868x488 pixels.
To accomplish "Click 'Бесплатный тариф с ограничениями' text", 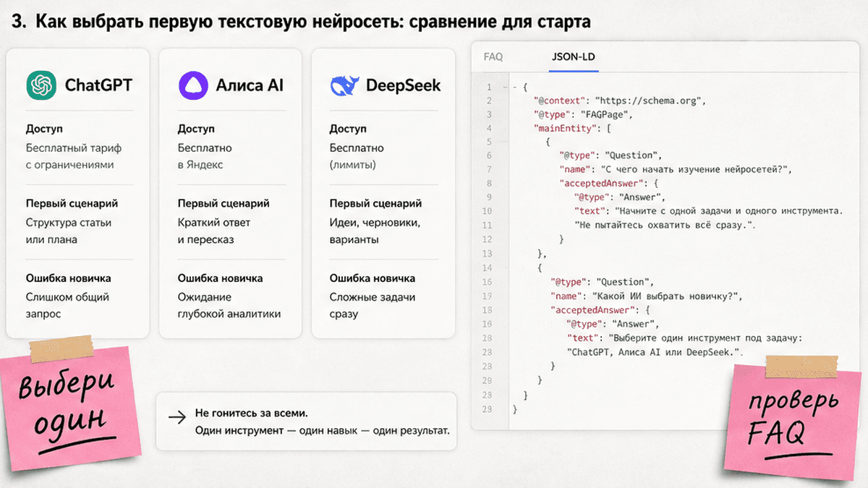I will point(73,156).
